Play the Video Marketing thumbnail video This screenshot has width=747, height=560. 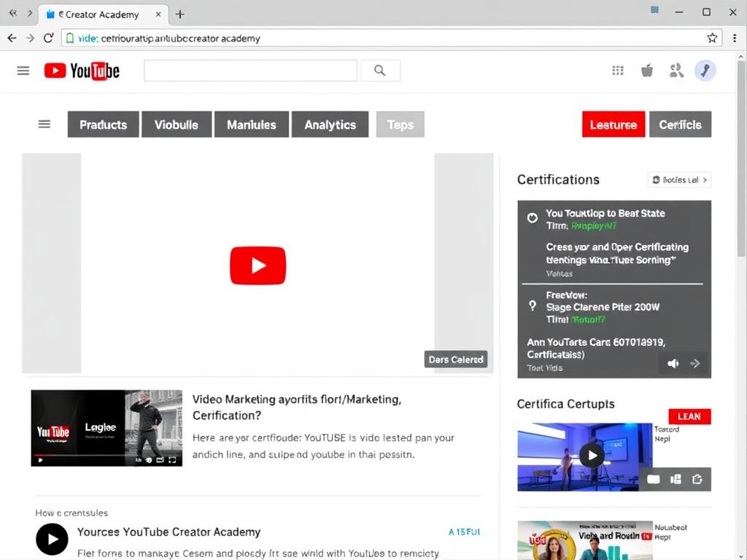[x=40, y=460]
